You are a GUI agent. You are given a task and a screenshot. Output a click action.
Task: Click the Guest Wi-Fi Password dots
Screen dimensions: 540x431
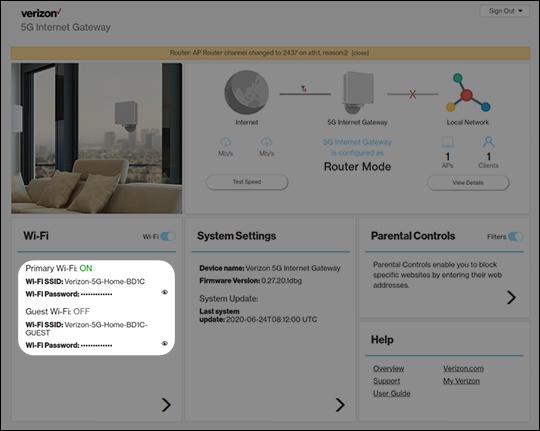(96, 345)
